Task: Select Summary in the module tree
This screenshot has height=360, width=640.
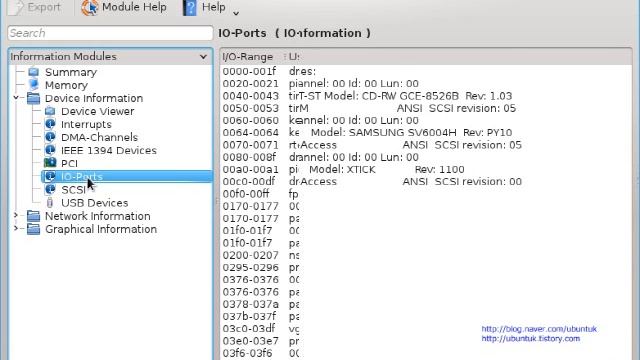Action: coord(71,72)
